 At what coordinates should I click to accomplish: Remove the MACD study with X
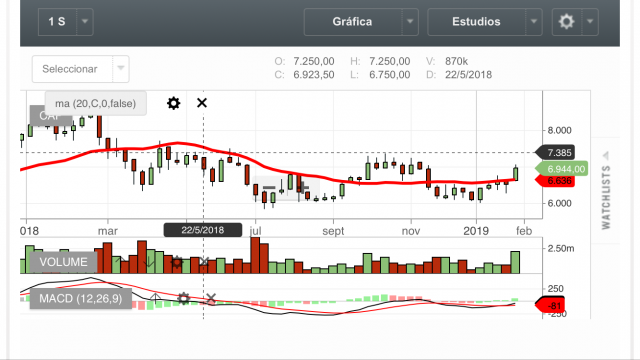tap(211, 298)
